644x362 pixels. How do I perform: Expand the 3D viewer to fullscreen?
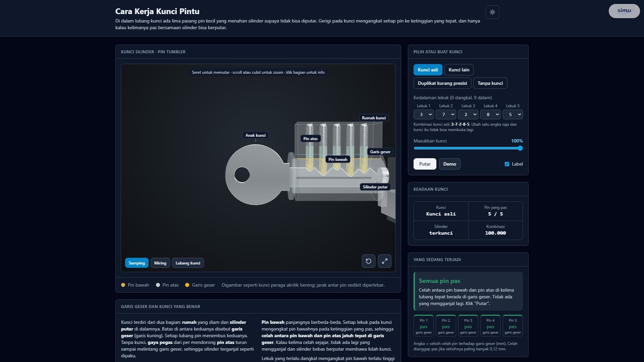click(384, 261)
